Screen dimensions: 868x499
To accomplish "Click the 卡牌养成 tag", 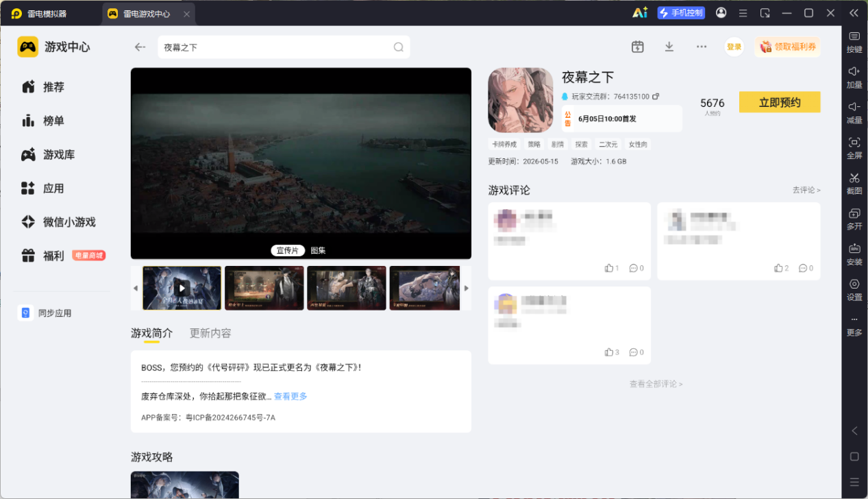I will (x=504, y=145).
